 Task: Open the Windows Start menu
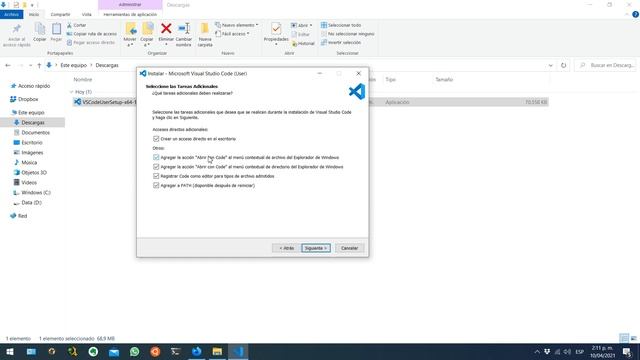click(10, 351)
